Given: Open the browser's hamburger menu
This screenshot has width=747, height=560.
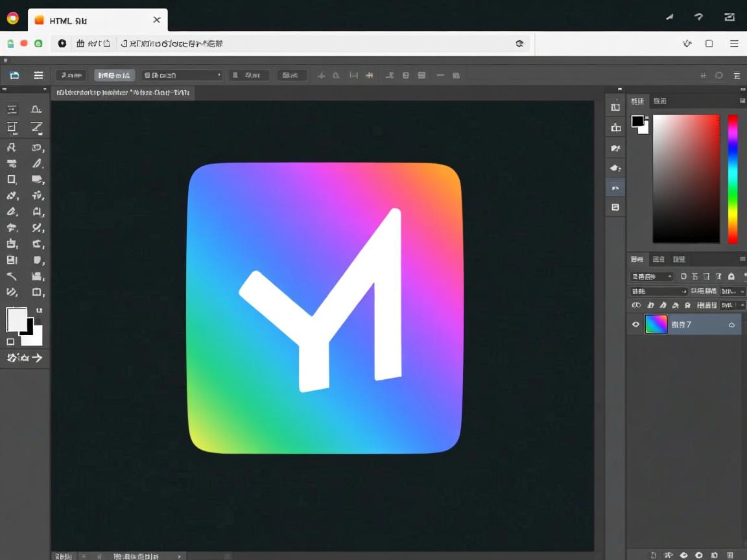Looking at the screenshot, I should click(734, 43).
